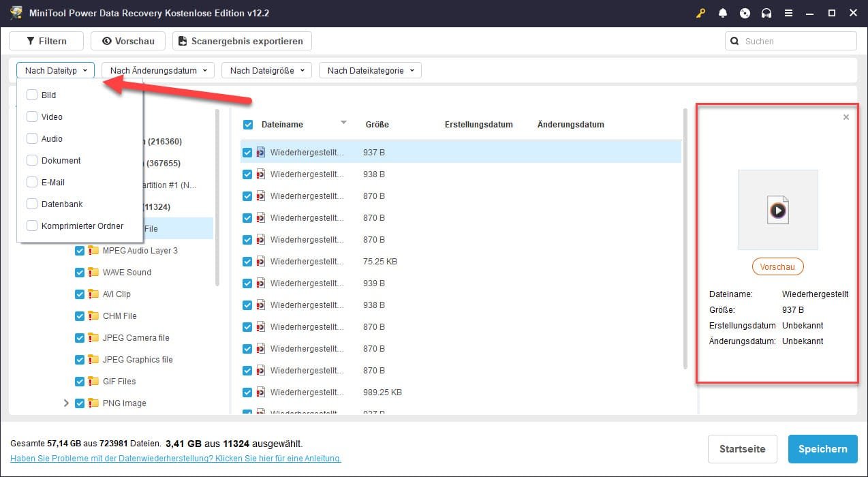The image size is (868, 477).
Task: Click the key registration icon in the title bar
Action: pyautogui.click(x=700, y=12)
